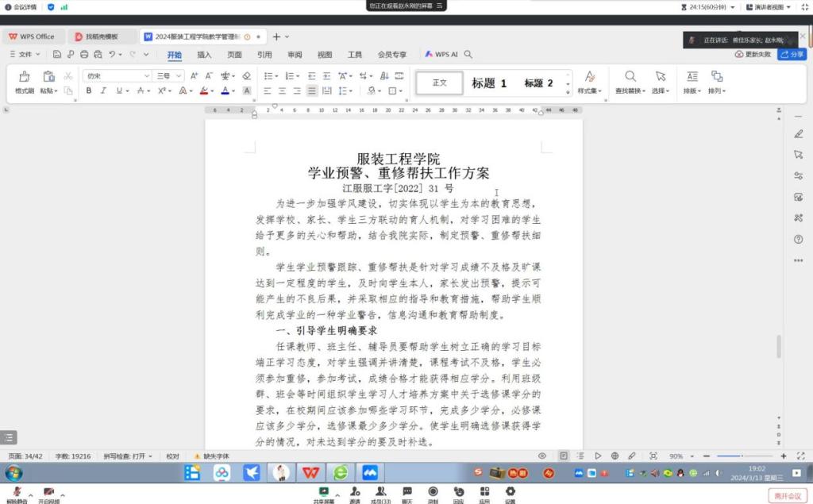This screenshot has height=504, width=813.
Task: Click the zoom slider in status bar
Action: pyautogui.click(x=745, y=456)
